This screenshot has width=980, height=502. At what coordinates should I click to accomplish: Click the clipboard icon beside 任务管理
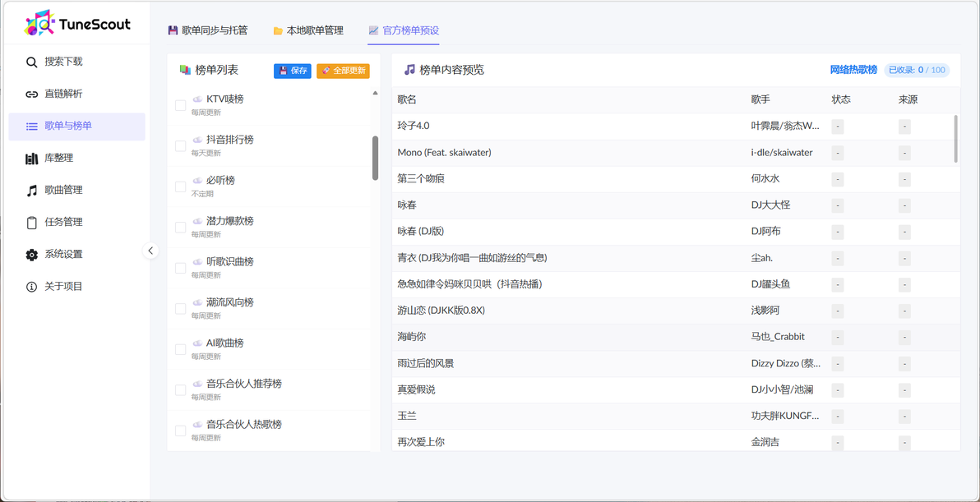pyautogui.click(x=31, y=223)
